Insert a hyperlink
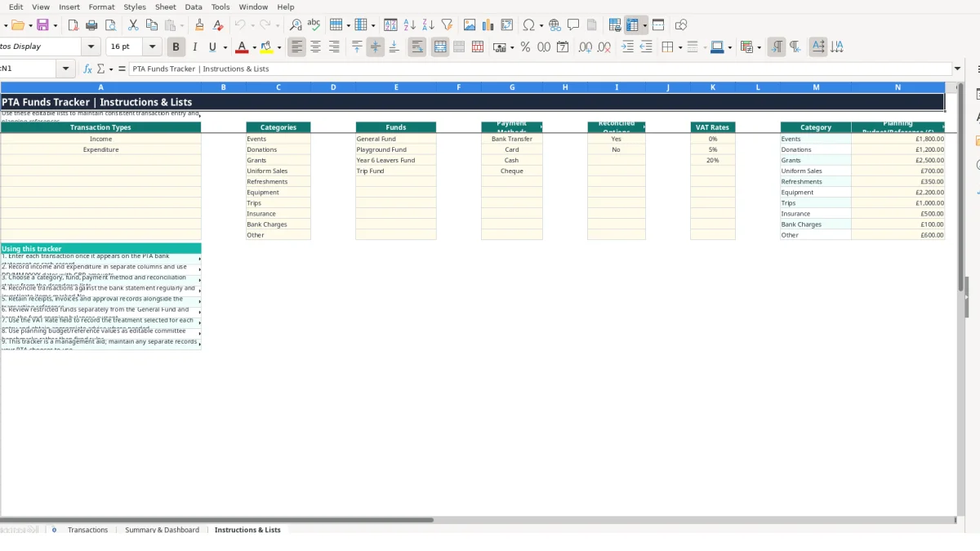This screenshot has height=551, width=980. pyautogui.click(x=555, y=25)
